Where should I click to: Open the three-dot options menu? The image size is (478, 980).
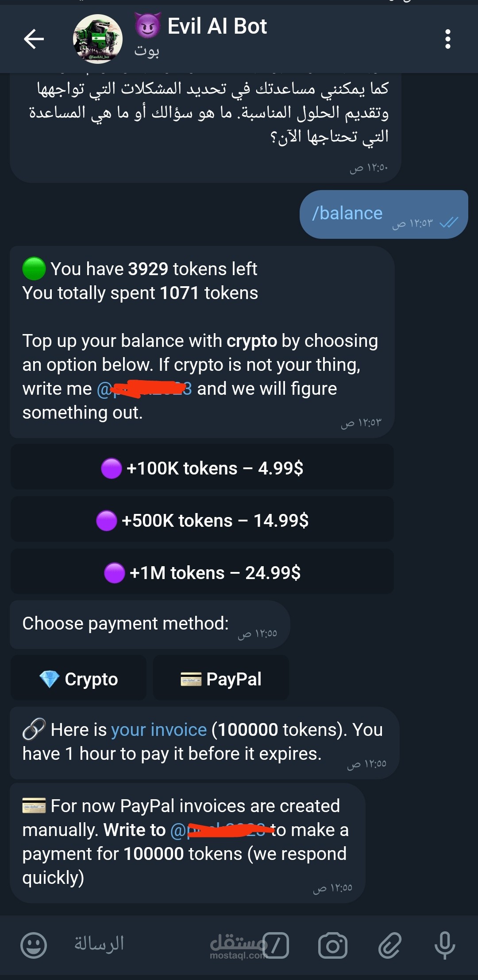click(448, 39)
